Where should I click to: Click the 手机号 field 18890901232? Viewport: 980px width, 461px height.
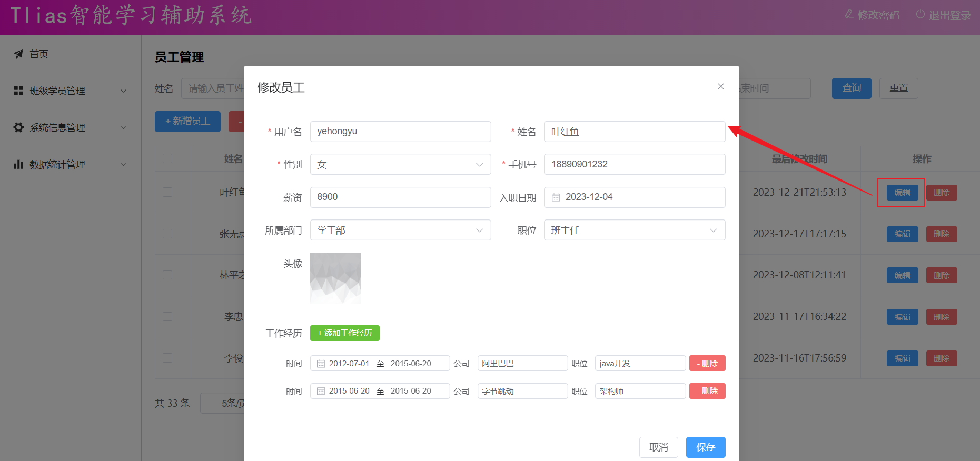[x=635, y=164]
